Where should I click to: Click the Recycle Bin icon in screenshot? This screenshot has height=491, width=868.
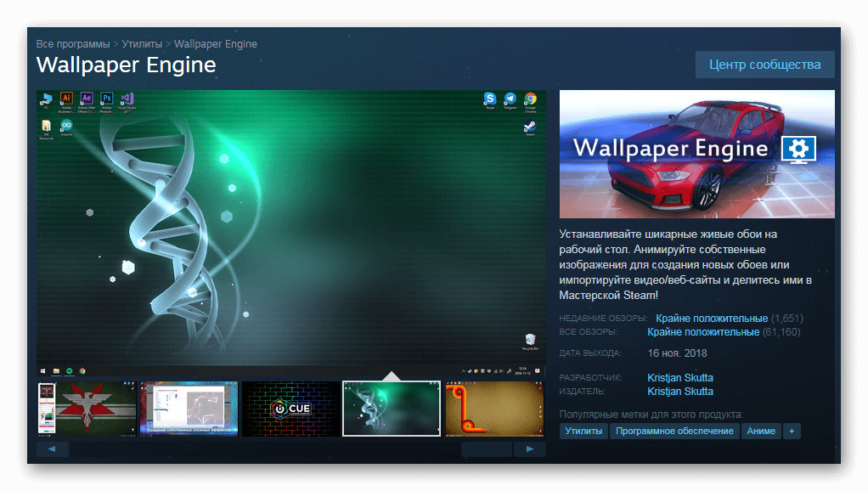[x=530, y=341]
